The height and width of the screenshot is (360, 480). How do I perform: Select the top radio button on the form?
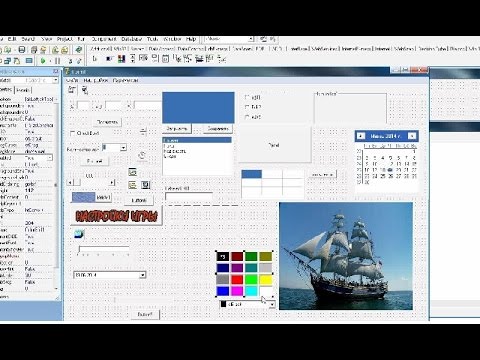[x=247, y=97]
